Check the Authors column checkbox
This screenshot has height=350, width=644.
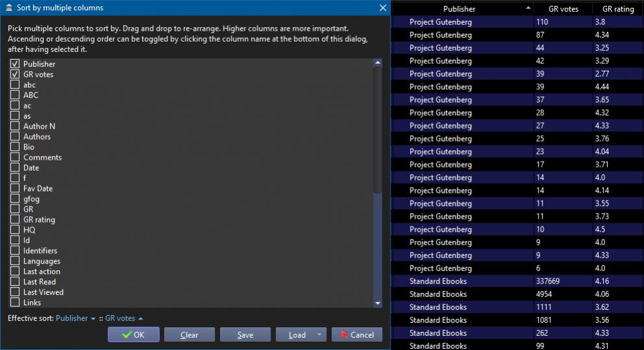15,136
